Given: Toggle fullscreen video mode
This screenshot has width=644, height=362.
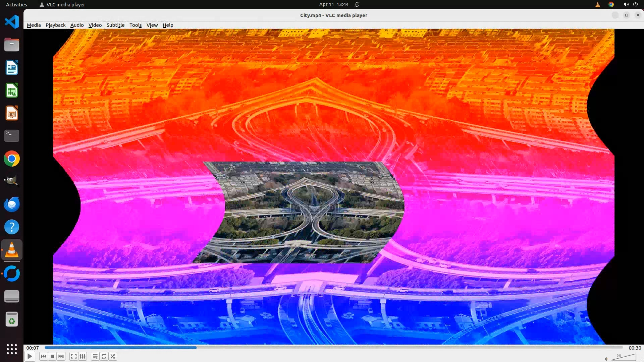Looking at the screenshot, I should [74, 356].
